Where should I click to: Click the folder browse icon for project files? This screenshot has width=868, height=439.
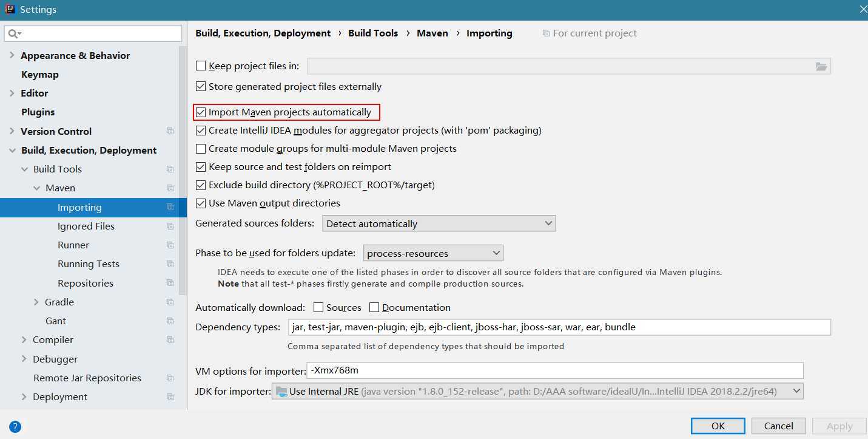821,66
